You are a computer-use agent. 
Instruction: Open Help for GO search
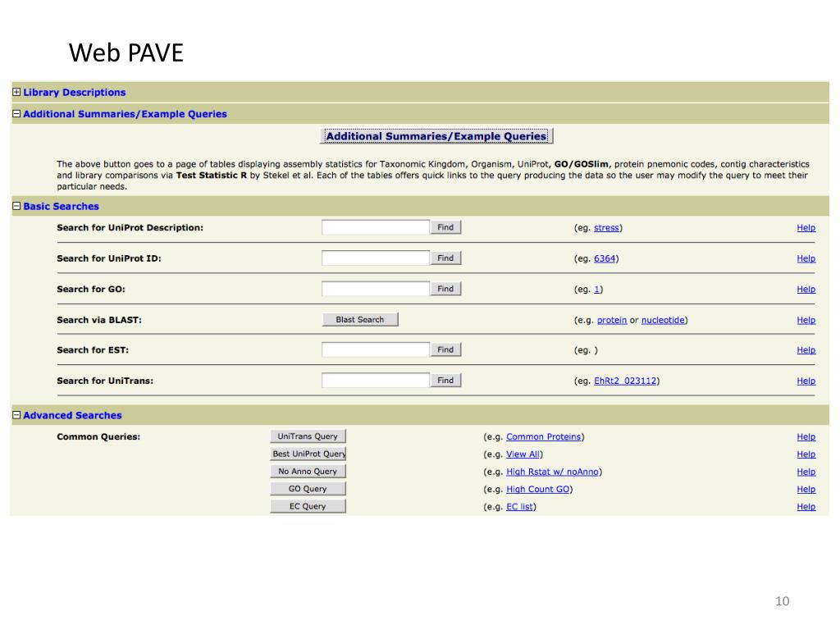[x=806, y=290]
